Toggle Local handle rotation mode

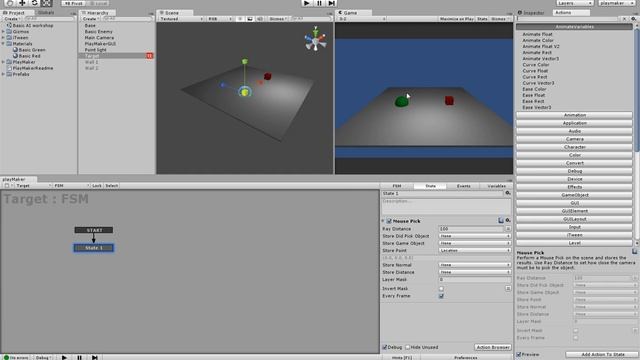pyautogui.click(x=98, y=3)
